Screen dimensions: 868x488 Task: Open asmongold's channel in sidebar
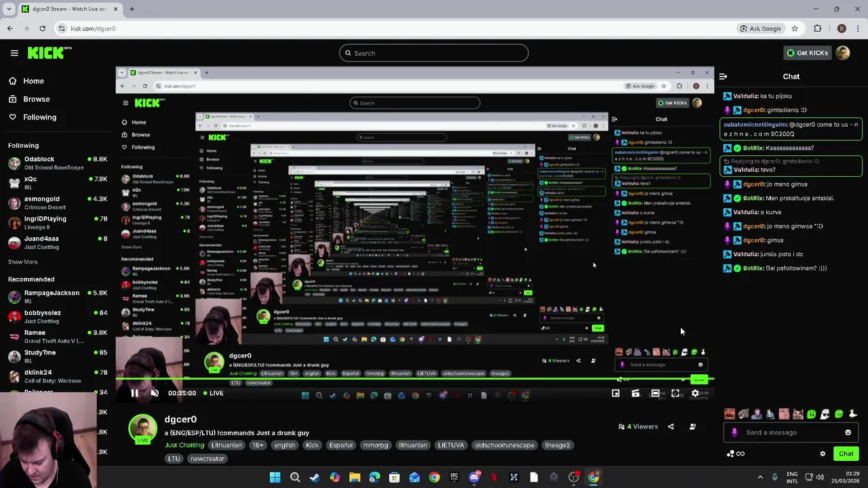[58, 203]
